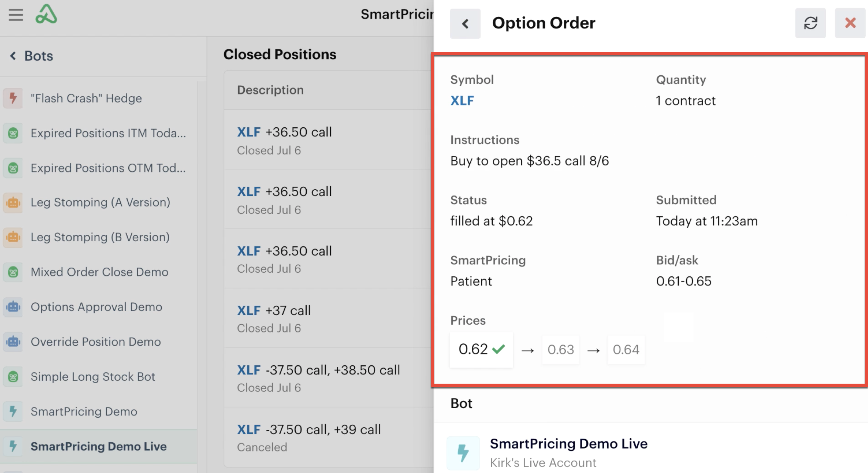This screenshot has width=868, height=473.
Task: Click the filled 0.62 price step
Action: (x=481, y=349)
